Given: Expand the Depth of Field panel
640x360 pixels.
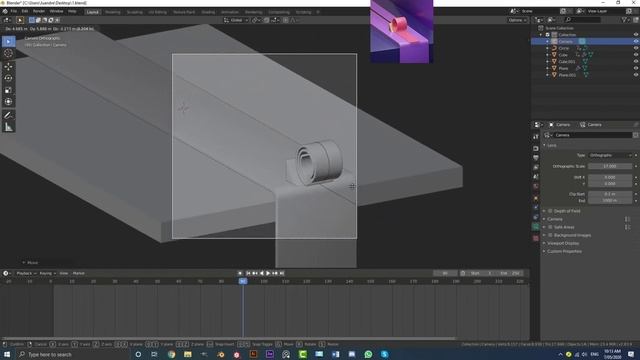Looking at the screenshot, I should click(x=544, y=211).
